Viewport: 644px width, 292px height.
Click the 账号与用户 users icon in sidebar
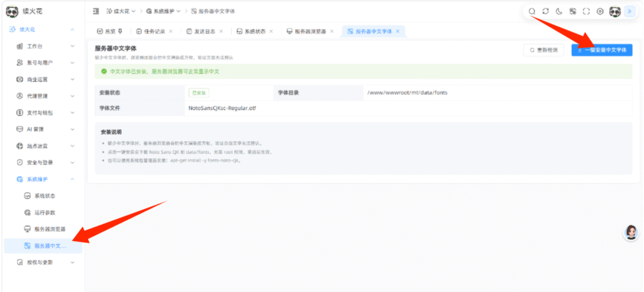point(19,62)
